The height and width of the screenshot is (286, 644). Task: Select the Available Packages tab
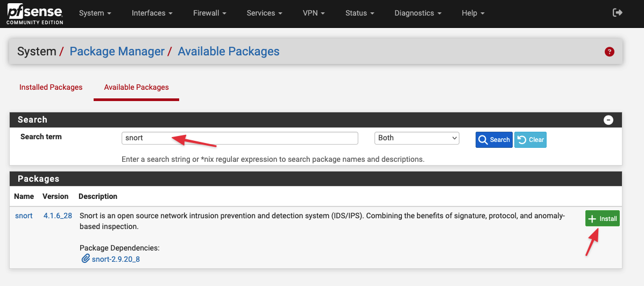coord(136,87)
